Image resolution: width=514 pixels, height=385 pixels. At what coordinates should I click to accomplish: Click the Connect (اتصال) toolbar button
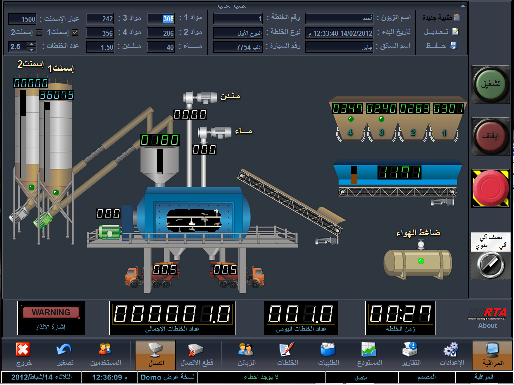tap(155, 355)
